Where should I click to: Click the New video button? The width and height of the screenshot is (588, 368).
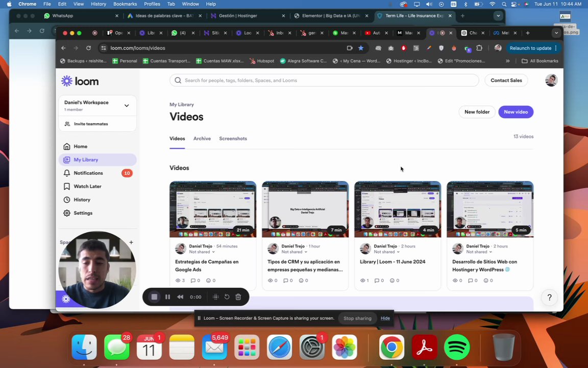(x=516, y=112)
